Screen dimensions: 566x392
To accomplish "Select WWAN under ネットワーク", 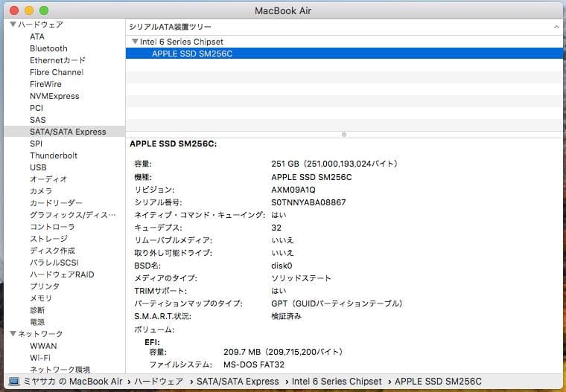I will tap(43, 346).
